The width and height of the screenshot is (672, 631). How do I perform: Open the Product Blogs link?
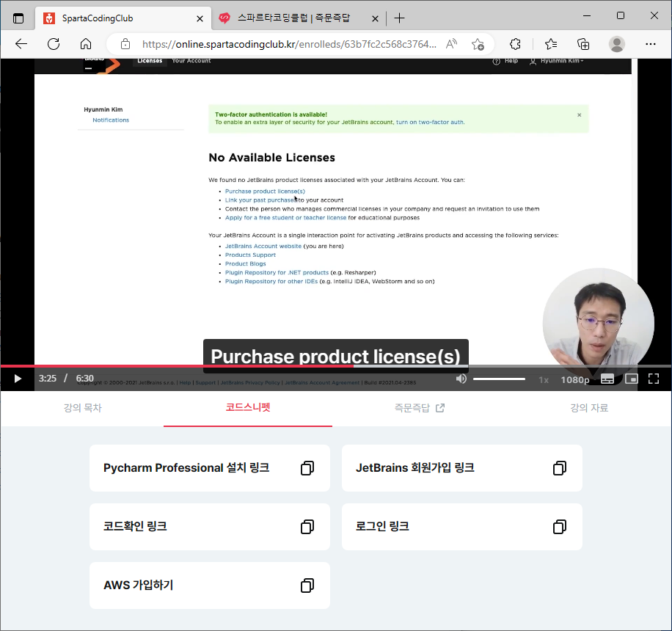click(246, 263)
